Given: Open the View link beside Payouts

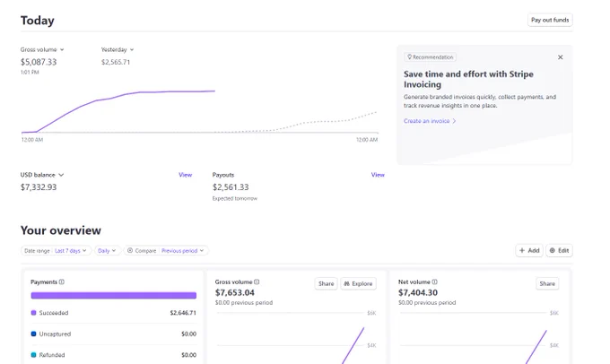Looking at the screenshot, I should 378,175.
